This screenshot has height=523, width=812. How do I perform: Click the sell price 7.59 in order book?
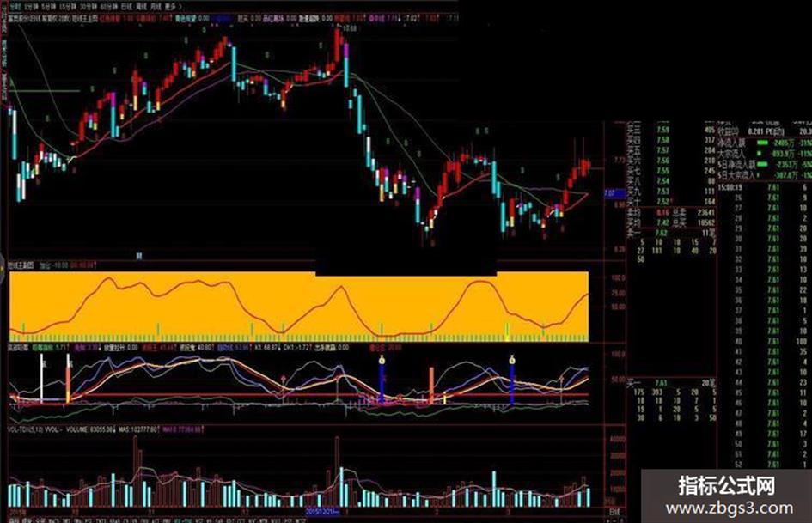[662, 130]
